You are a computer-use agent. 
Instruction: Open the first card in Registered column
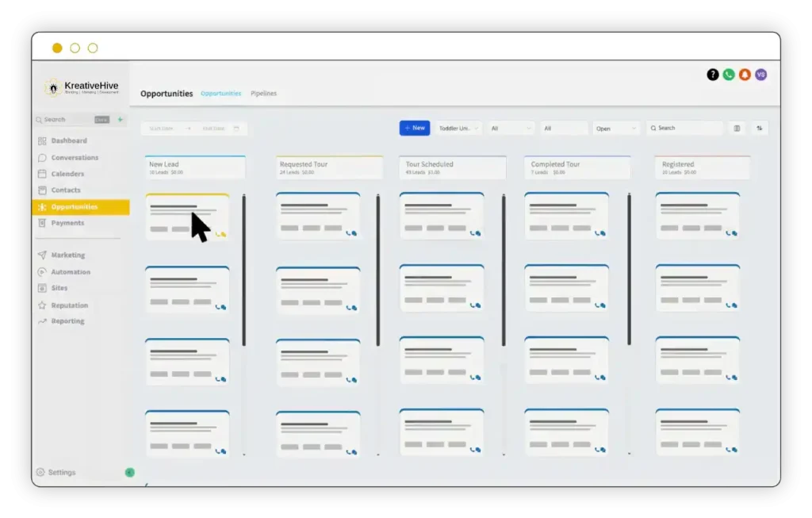click(x=697, y=216)
